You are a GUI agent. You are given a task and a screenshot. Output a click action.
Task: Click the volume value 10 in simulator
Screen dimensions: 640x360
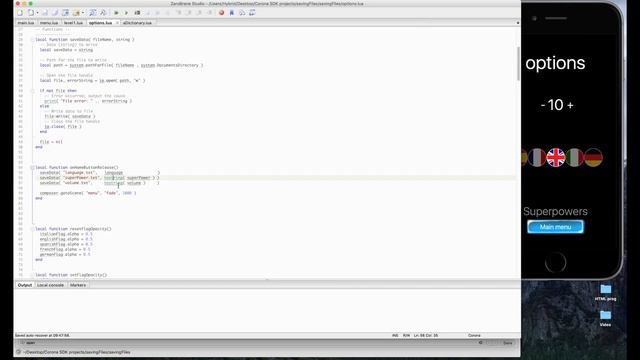coord(556,105)
